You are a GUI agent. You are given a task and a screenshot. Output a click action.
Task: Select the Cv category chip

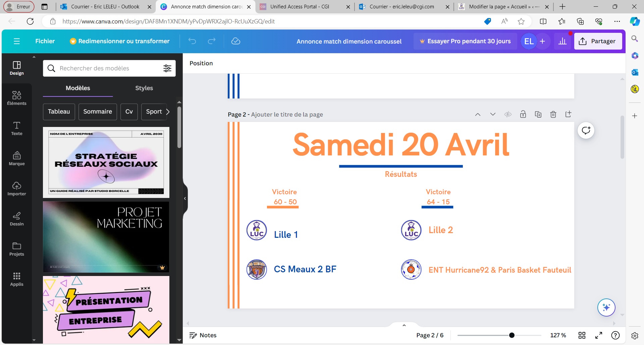(x=129, y=112)
